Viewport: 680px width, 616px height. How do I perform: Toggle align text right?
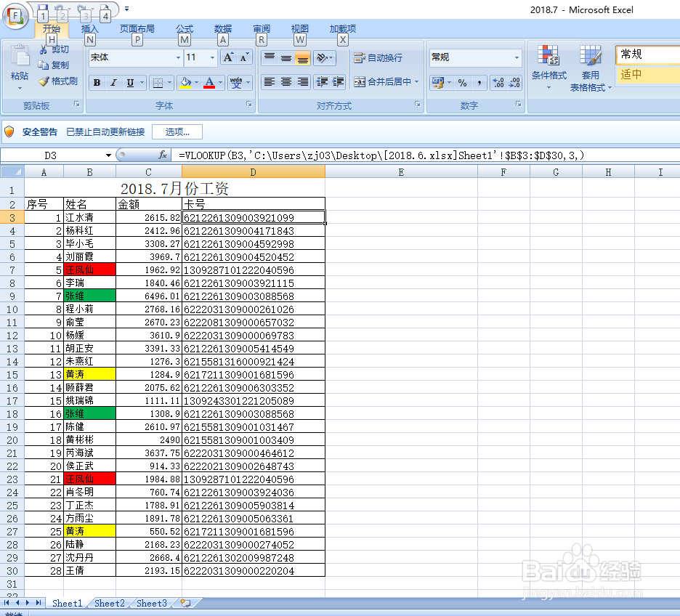click(x=302, y=82)
